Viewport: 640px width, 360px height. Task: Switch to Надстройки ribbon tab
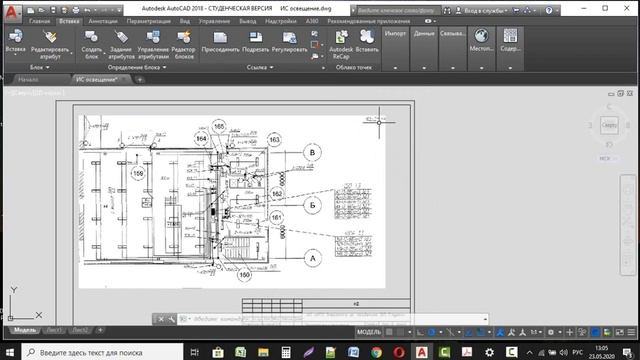(x=280, y=21)
